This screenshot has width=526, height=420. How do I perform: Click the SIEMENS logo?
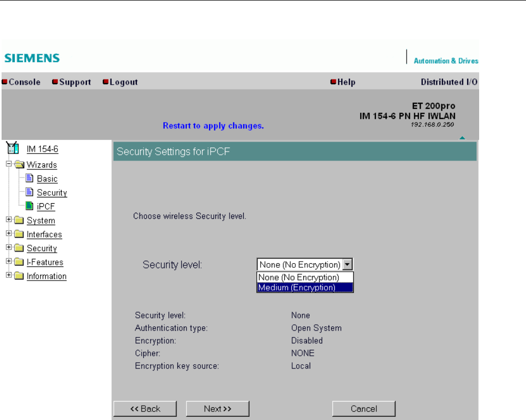[32, 58]
